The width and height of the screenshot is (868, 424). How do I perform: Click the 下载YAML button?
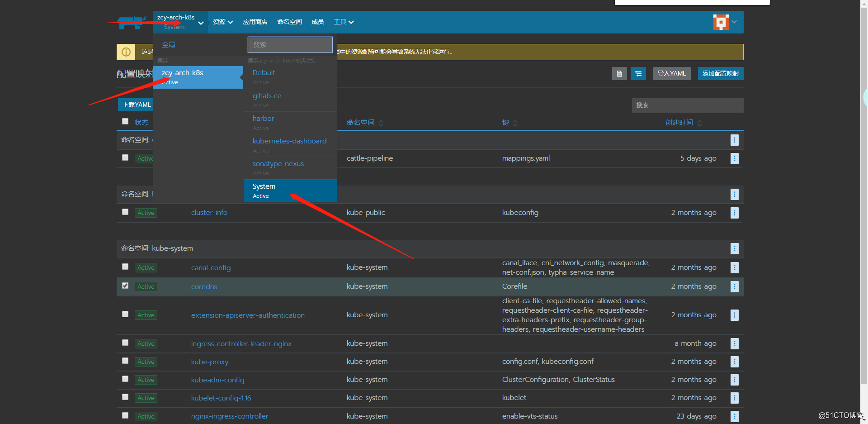tap(136, 105)
